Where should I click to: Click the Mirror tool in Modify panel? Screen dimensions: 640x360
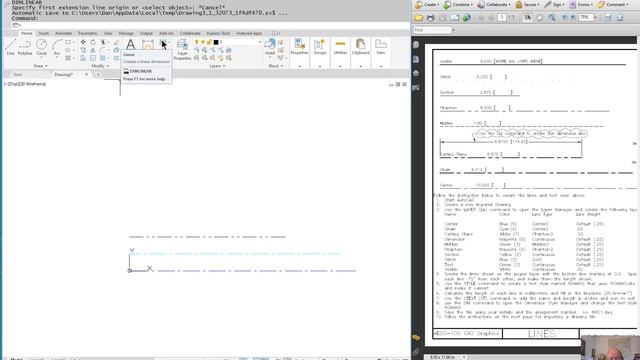[93, 50]
